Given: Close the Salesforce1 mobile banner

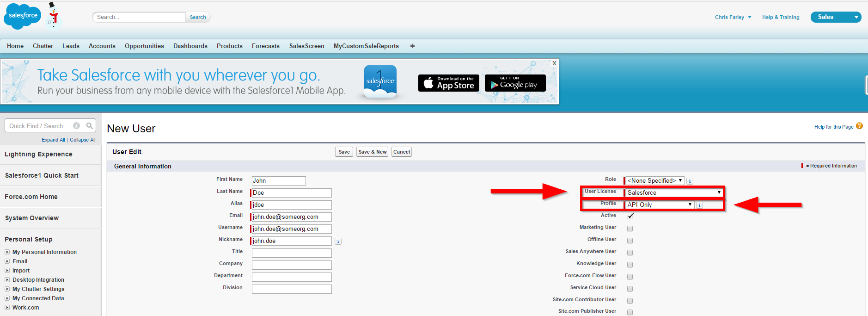Looking at the screenshot, I should pyautogui.click(x=554, y=63).
